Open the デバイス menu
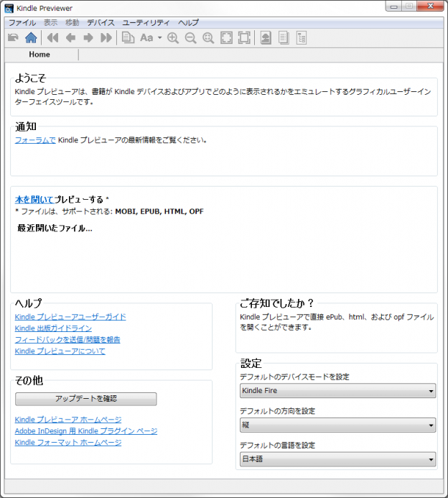The height and width of the screenshot is (498, 448). pos(101,22)
